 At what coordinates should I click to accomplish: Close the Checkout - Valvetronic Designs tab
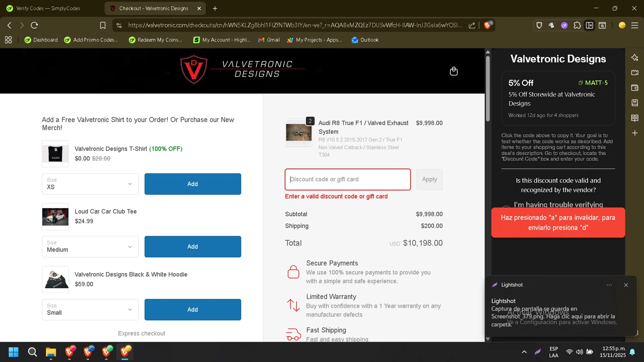pyautogui.click(x=199, y=8)
